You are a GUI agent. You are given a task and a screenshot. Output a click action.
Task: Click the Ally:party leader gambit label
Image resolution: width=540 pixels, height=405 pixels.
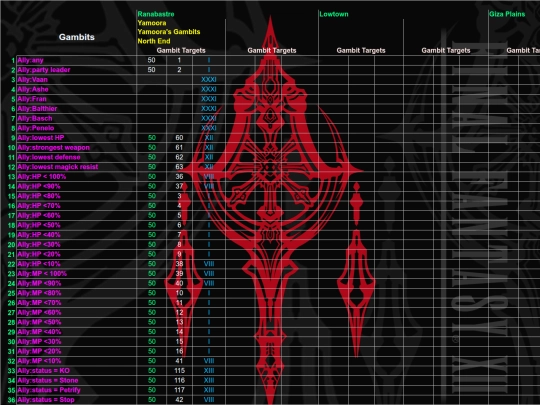pyautogui.click(x=44, y=70)
